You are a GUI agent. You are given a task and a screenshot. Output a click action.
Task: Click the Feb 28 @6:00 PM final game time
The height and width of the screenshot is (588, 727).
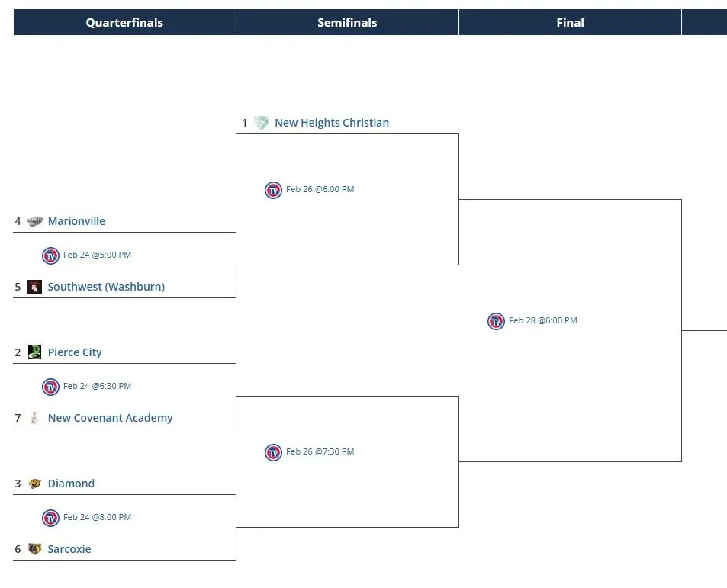point(543,321)
